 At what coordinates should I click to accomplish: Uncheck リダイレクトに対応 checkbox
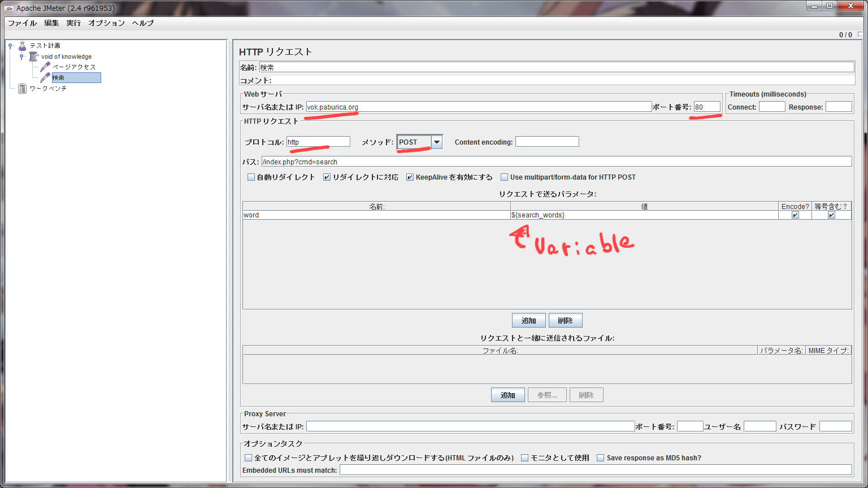coord(327,177)
